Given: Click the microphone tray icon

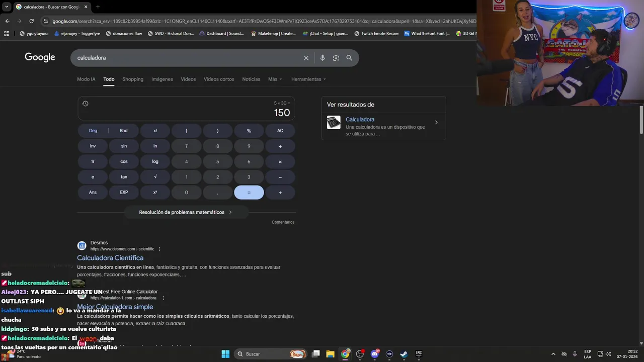Looking at the screenshot, I should pos(575,354).
